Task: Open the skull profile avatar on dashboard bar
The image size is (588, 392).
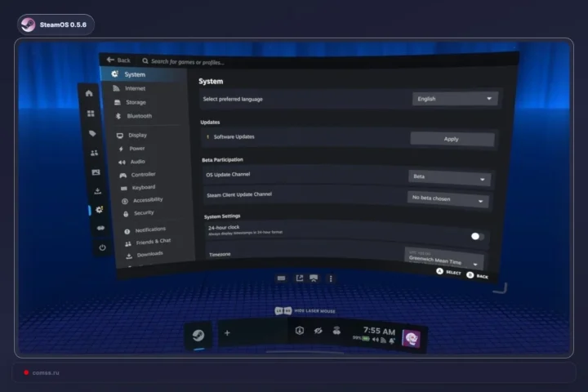Action: [411, 339]
